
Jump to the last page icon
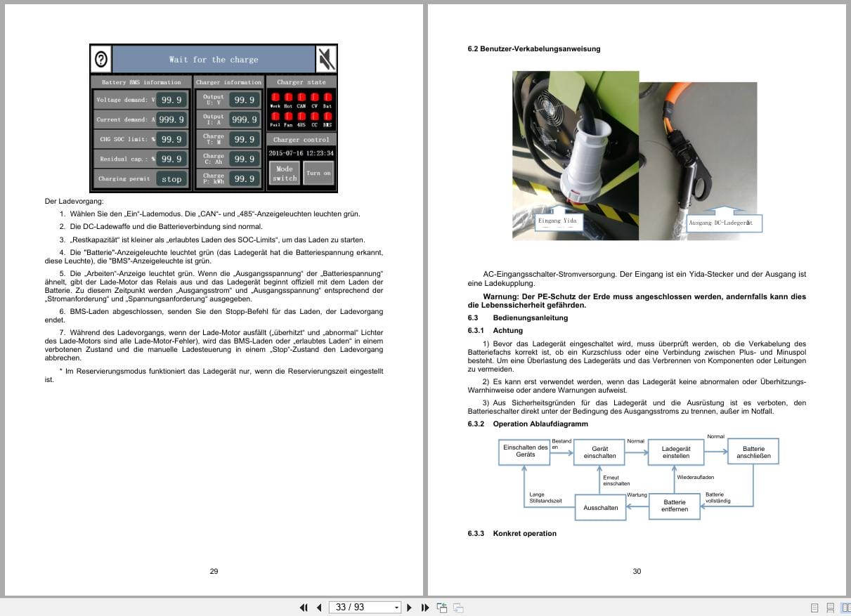[424, 607]
